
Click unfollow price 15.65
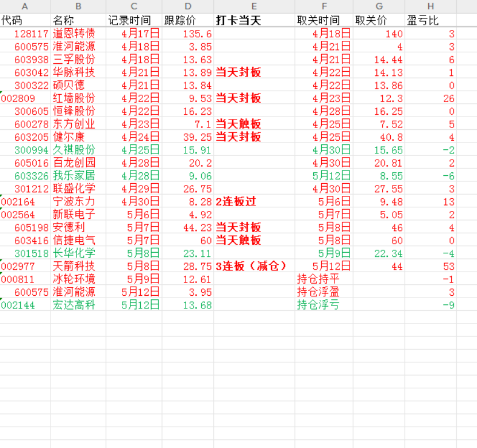coord(379,150)
